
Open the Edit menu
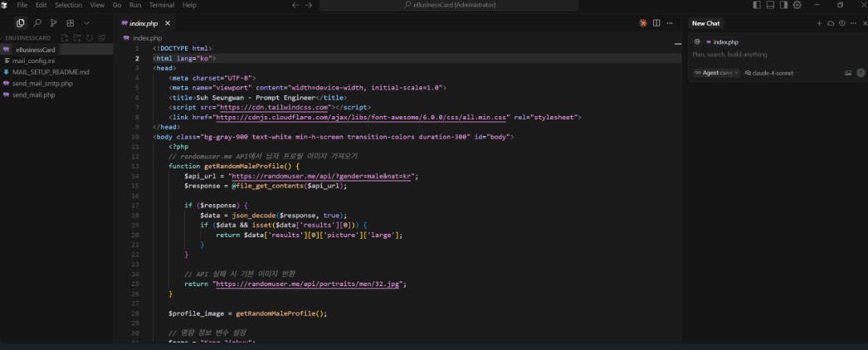[x=41, y=5]
